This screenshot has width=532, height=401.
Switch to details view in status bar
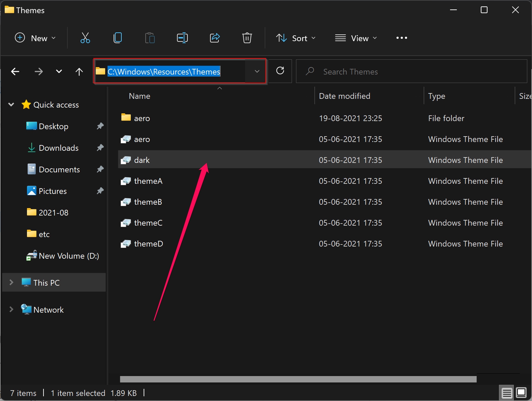(x=507, y=393)
